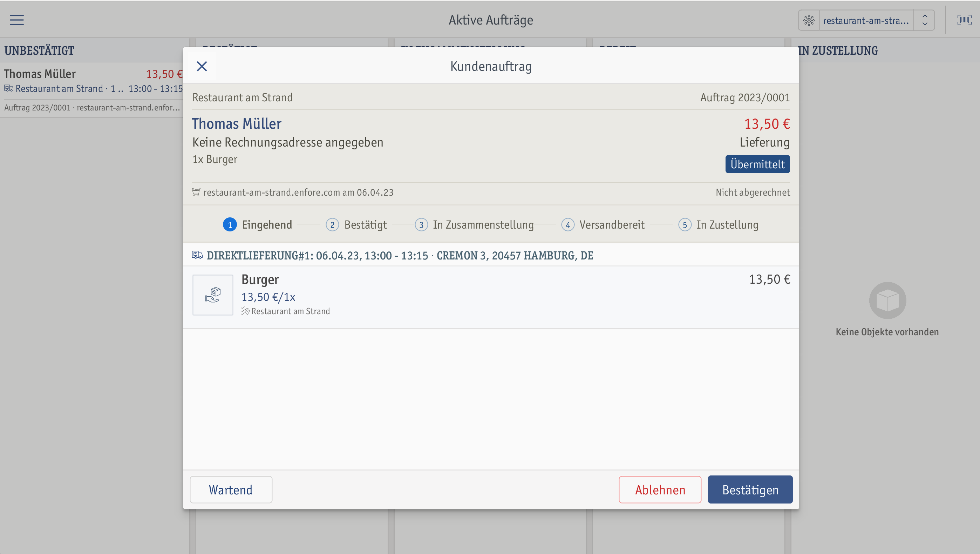Click the barcode scanner icon

[x=964, y=20]
